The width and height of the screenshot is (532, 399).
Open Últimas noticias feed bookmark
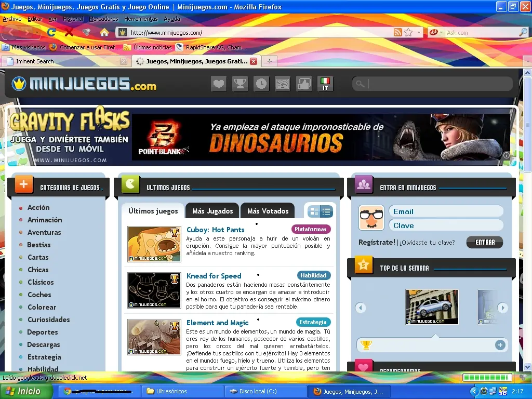click(148, 47)
